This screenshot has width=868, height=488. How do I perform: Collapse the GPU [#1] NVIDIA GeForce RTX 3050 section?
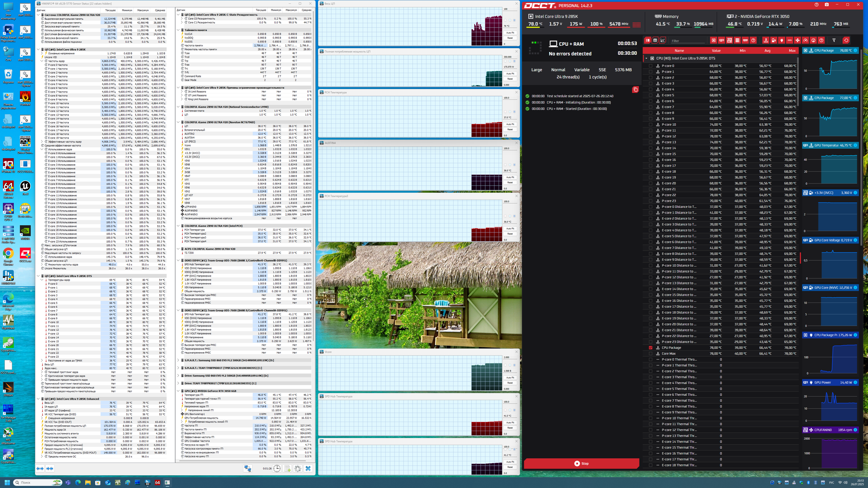click(x=178, y=391)
